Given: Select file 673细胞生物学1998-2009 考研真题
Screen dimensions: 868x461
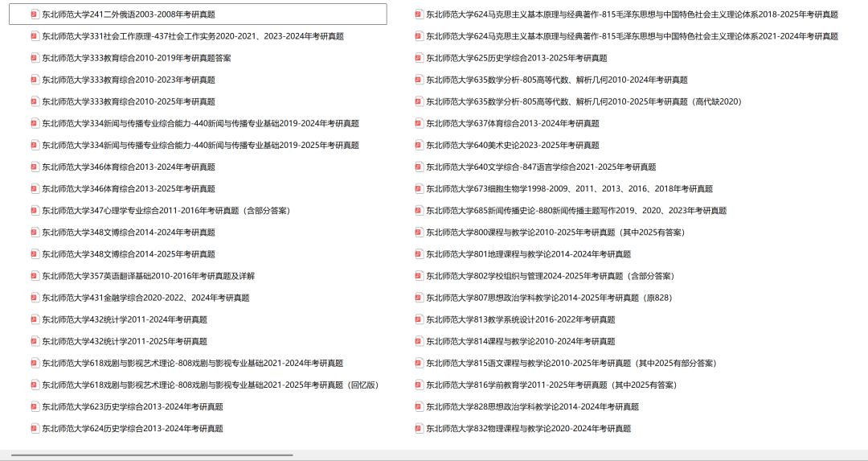Looking at the screenshot, I should (570, 188).
